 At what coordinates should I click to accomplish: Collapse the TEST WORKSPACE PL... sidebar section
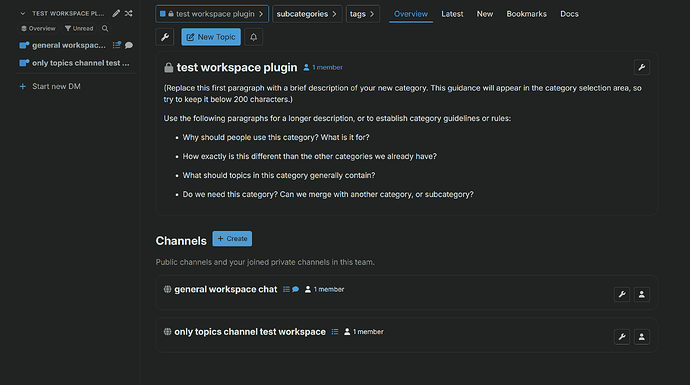[22, 14]
